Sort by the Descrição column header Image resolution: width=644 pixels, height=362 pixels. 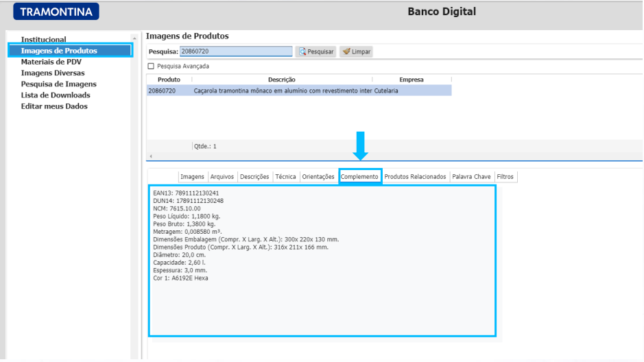(282, 80)
